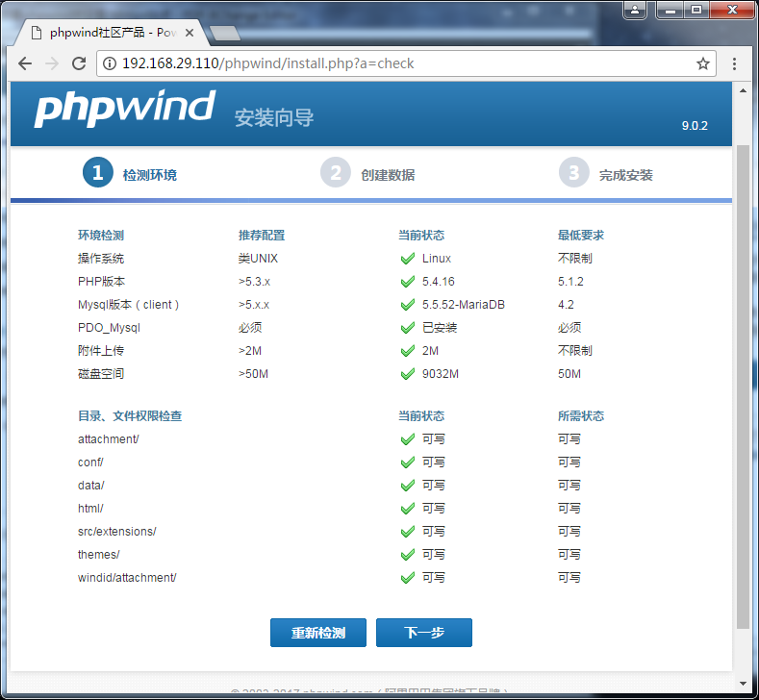Reload the page with refresh icon
The height and width of the screenshot is (700, 759).
(79, 63)
